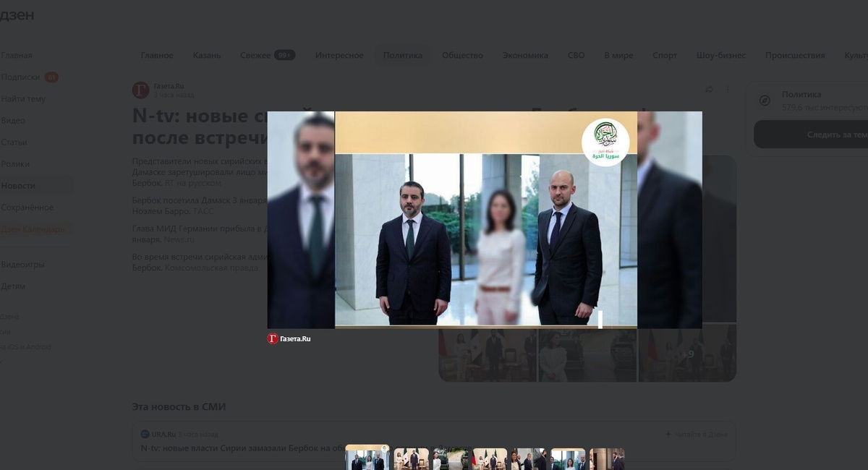The width and height of the screenshot is (868, 470).
Task: Select the fourth strip thumbnail with German flag
Action: pyautogui.click(x=490, y=459)
